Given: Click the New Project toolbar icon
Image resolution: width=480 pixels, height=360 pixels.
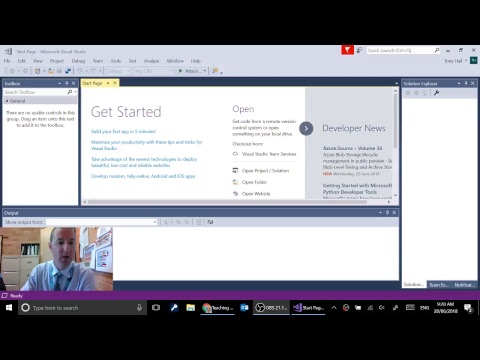Looking at the screenshot, I should tap(38, 71).
